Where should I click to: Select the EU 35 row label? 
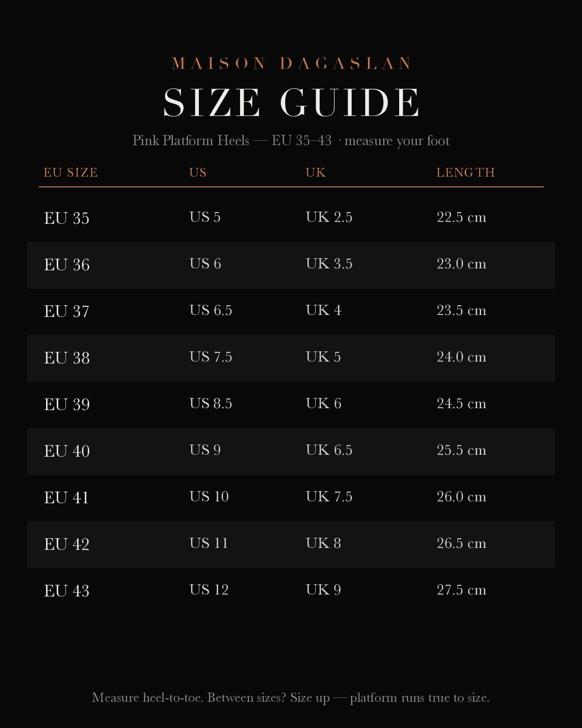click(x=67, y=218)
